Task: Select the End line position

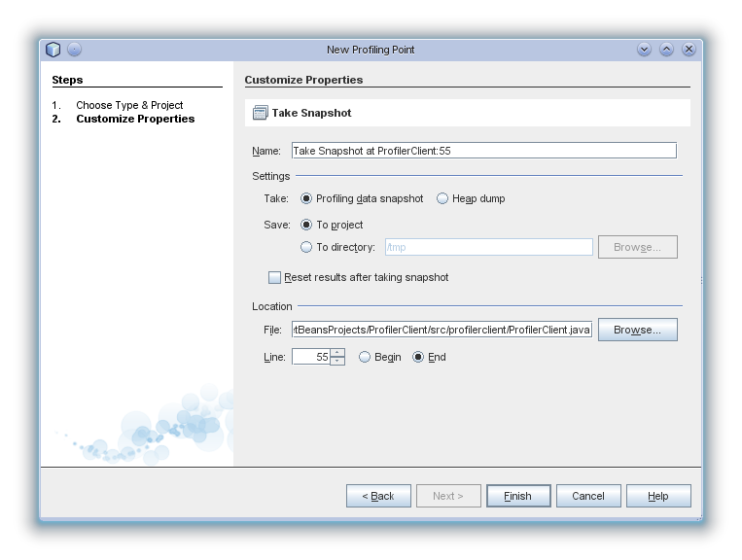Action: click(x=418, y=357)
